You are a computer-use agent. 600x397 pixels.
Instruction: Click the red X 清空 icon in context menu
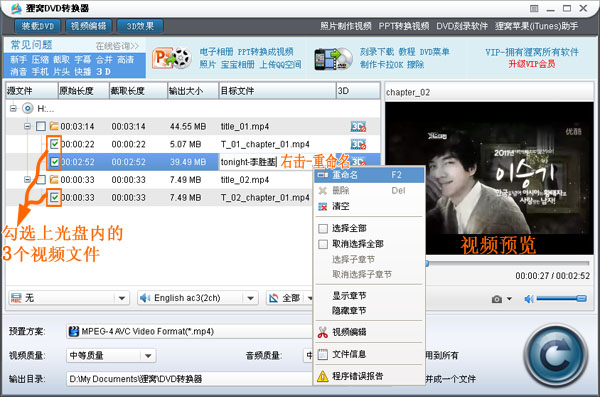[x=323, y=207]
